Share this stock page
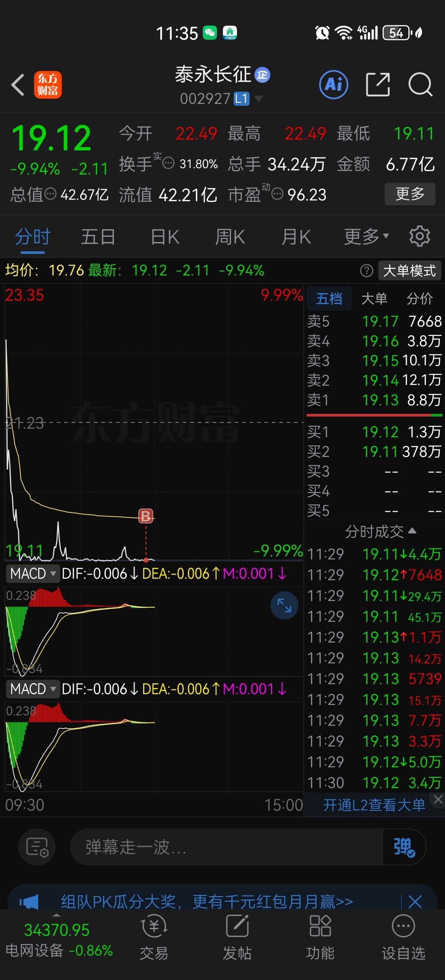 (378, 84)
